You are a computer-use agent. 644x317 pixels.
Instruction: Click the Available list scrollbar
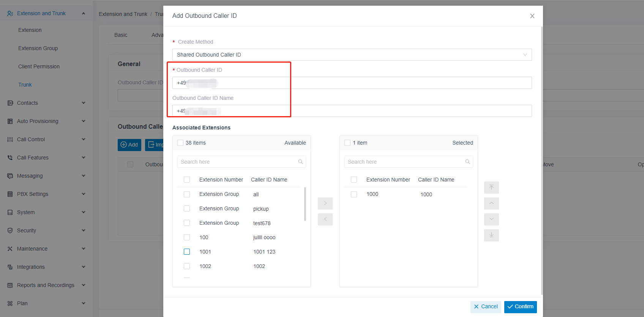click(x=305, y=204)
